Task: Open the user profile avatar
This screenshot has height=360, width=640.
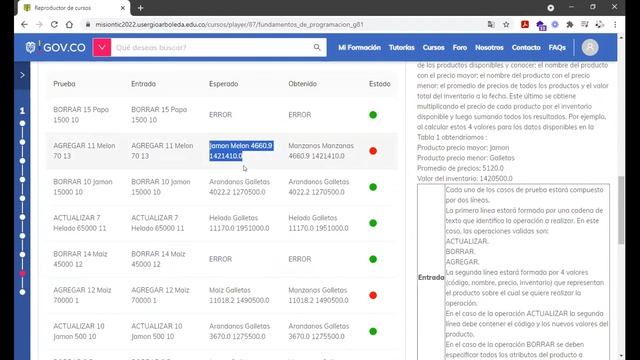Action: click(x=590, y=47)
